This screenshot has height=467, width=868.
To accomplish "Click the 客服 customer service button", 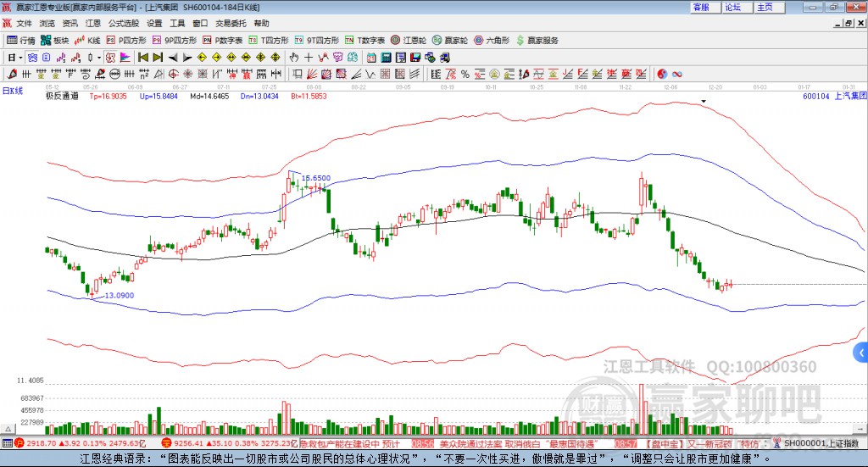I will [701, 7].
